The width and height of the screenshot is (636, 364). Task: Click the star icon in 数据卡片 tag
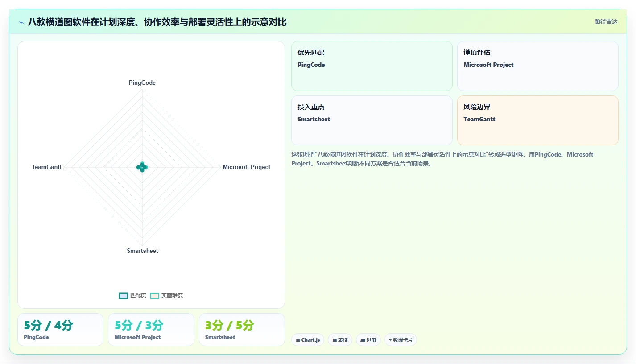tap(390, 340)
